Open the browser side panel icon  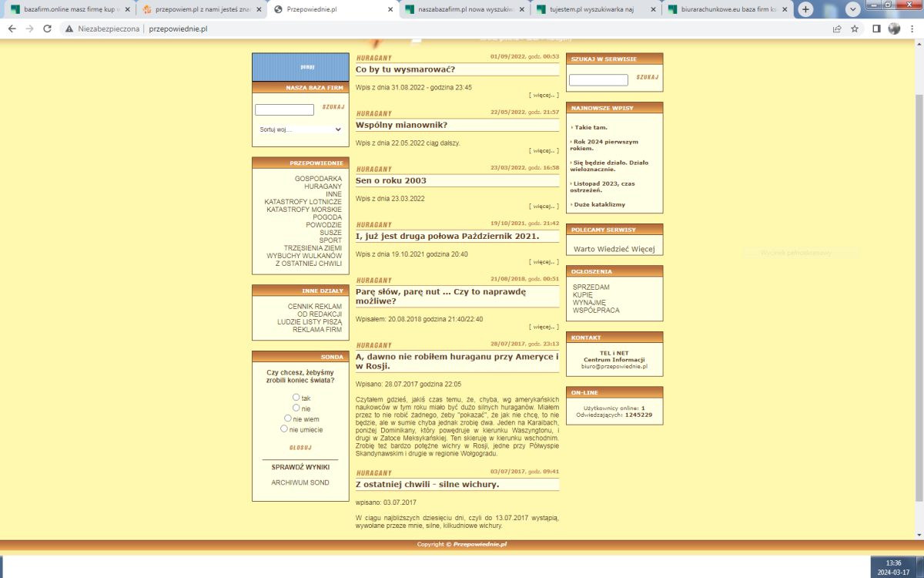click(876, 29)
